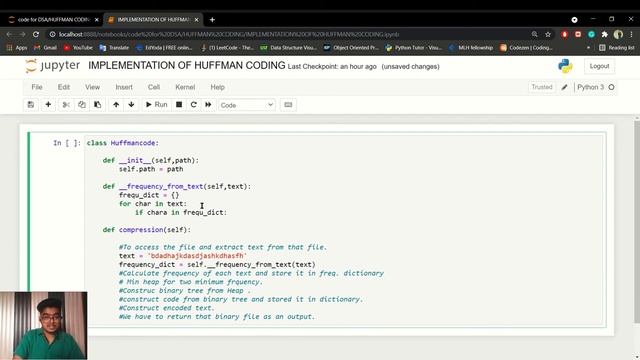
Task: Click the webcam video overlay thumbnail
Action: [44, 325]
